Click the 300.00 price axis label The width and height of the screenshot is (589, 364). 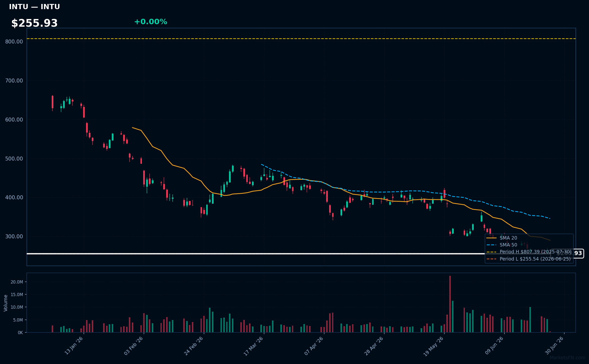[14, 237]
